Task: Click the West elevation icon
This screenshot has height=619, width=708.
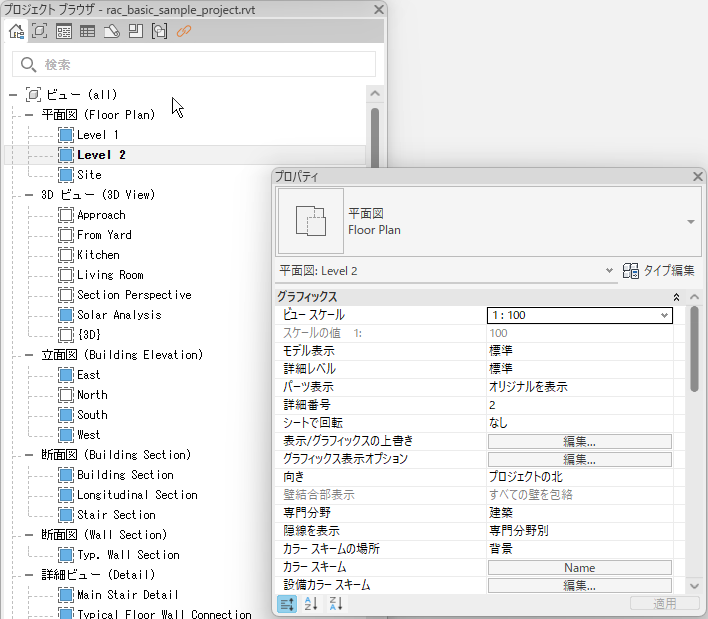Action: pos(66,435)
